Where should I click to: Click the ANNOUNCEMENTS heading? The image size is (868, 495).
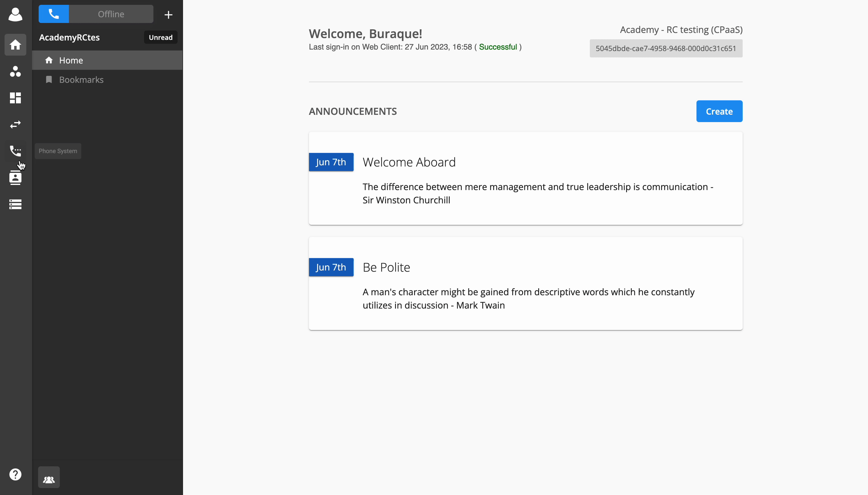coord(353,111)
